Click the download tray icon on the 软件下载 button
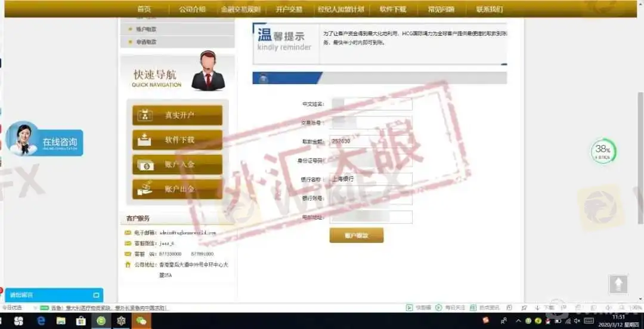 [x=144, y=140]
